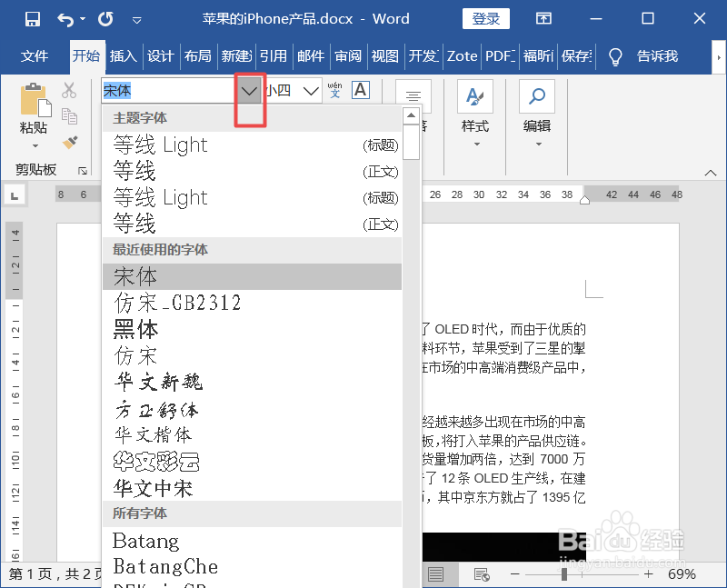
Task: Click the character border A icon
Action: click(361, 90)
